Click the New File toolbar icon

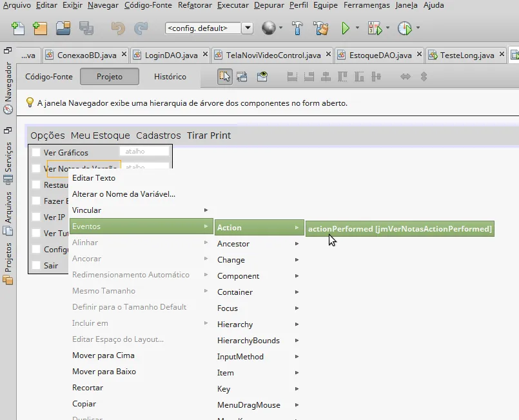[x=18, y=28]
